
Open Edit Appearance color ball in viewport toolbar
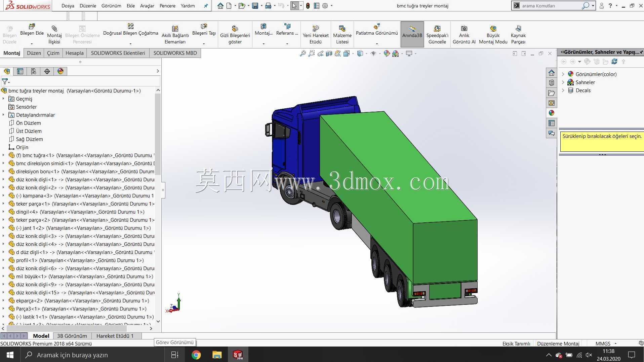[387, 53]
